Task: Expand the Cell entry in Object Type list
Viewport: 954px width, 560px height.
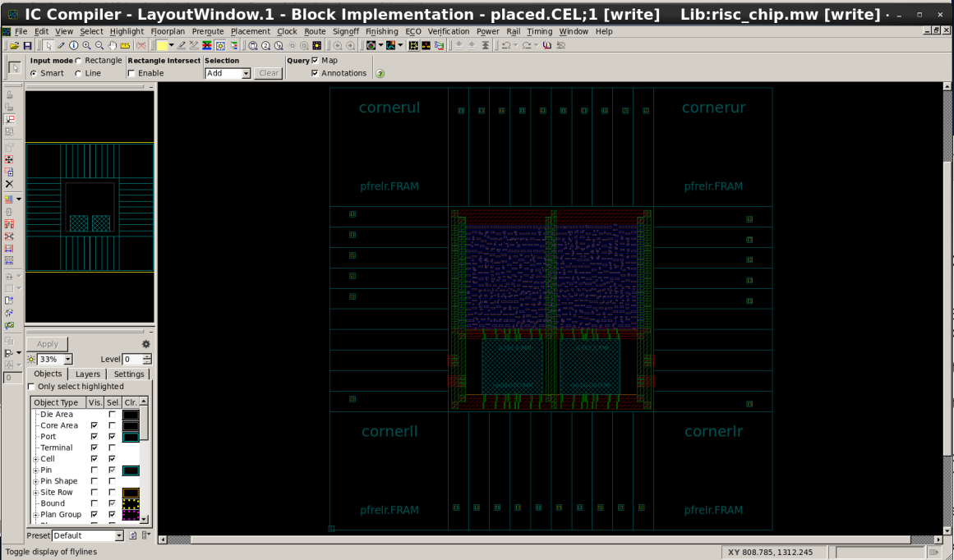Action: (36, 459)
